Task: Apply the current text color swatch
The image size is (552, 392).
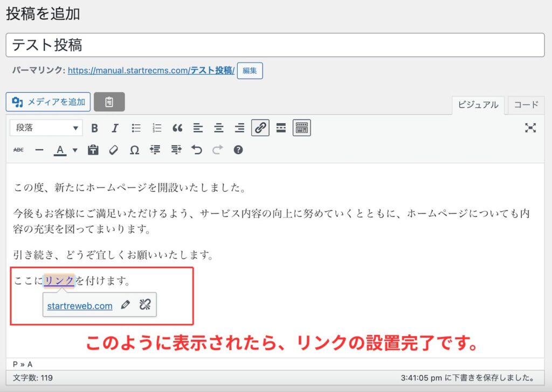Action: click(60, 150)
